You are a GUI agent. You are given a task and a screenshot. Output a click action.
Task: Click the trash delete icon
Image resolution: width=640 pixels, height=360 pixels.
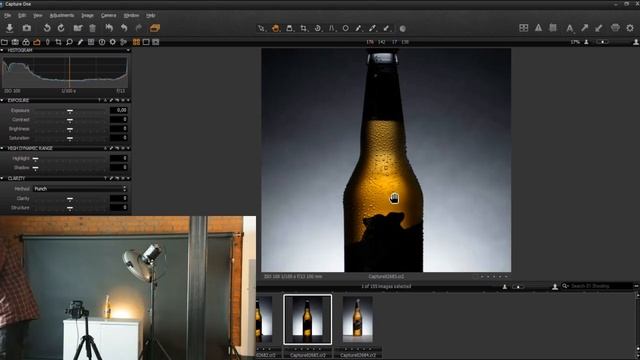[x=93, y=28]
